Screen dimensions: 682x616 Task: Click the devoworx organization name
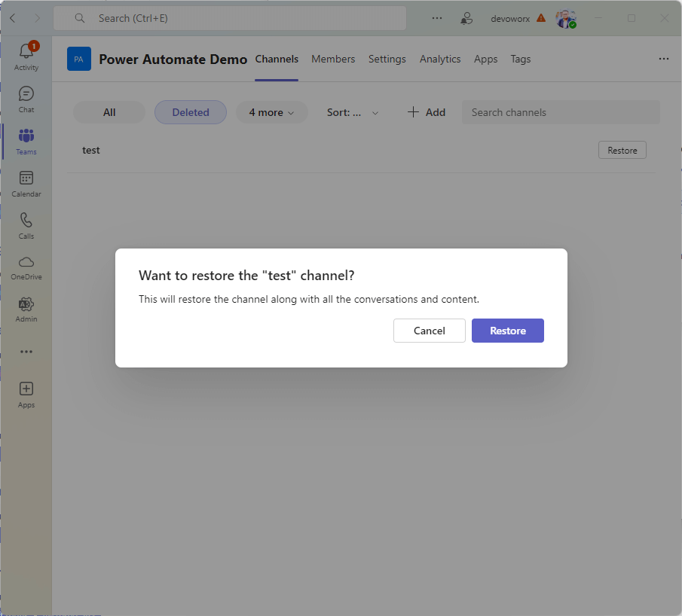pyautogui.click(x=510, y=19)
